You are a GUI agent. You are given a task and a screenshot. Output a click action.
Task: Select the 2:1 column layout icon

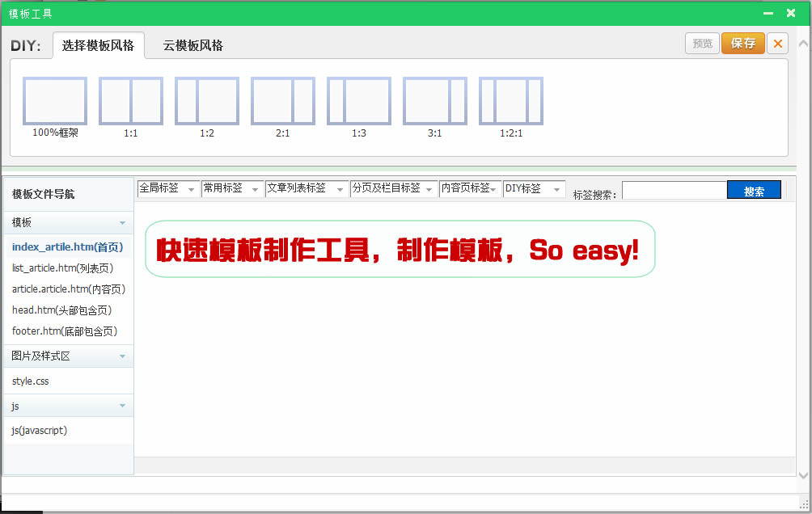click(x=283, y=101)
